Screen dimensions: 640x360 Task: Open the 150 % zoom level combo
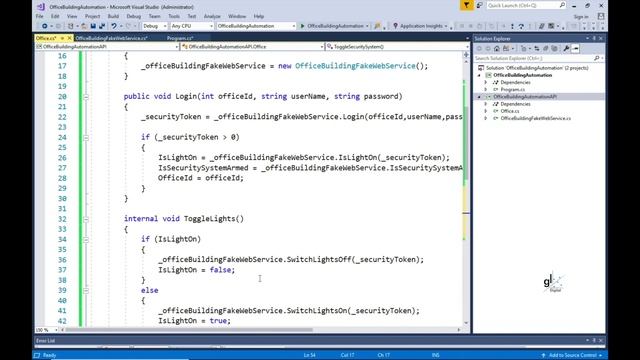(47, 330)
